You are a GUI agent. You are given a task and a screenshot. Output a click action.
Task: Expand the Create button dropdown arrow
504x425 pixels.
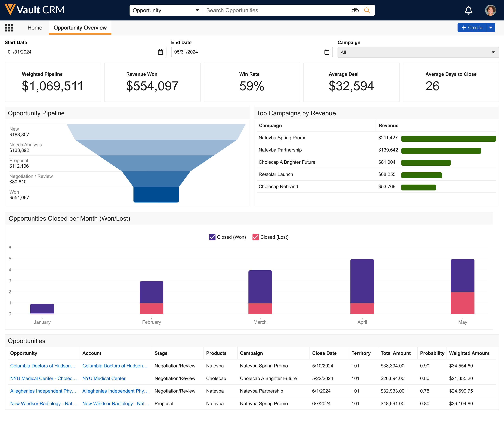coord(490,28)
